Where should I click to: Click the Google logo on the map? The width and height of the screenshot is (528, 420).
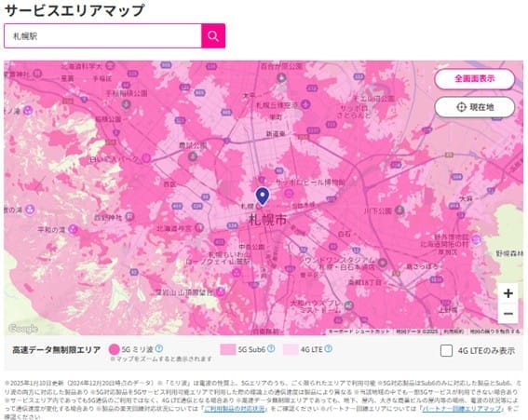point(23,329)
